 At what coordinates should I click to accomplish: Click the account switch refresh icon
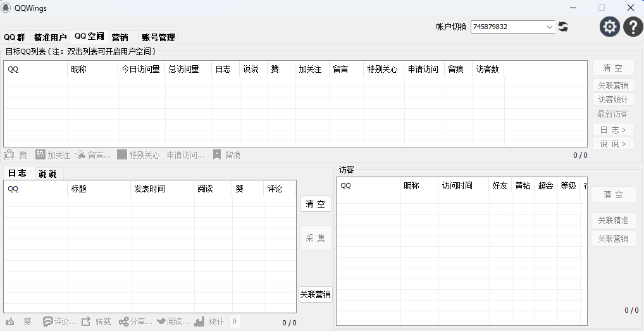(563, 27)
